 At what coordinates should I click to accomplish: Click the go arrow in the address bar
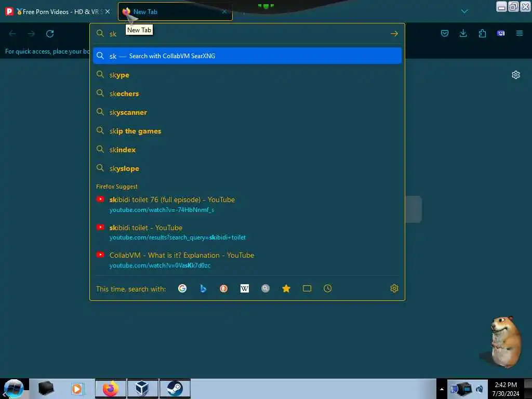pos(394,34)
